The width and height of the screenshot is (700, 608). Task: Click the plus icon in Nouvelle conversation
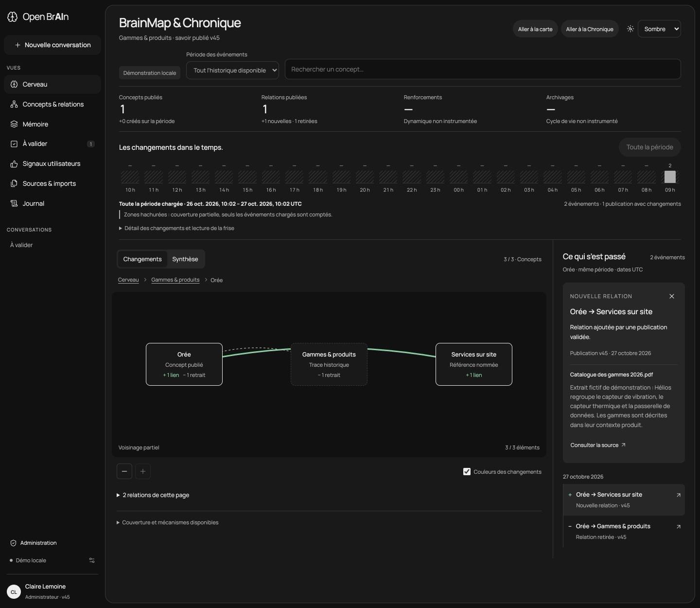(x=17, y=45)
